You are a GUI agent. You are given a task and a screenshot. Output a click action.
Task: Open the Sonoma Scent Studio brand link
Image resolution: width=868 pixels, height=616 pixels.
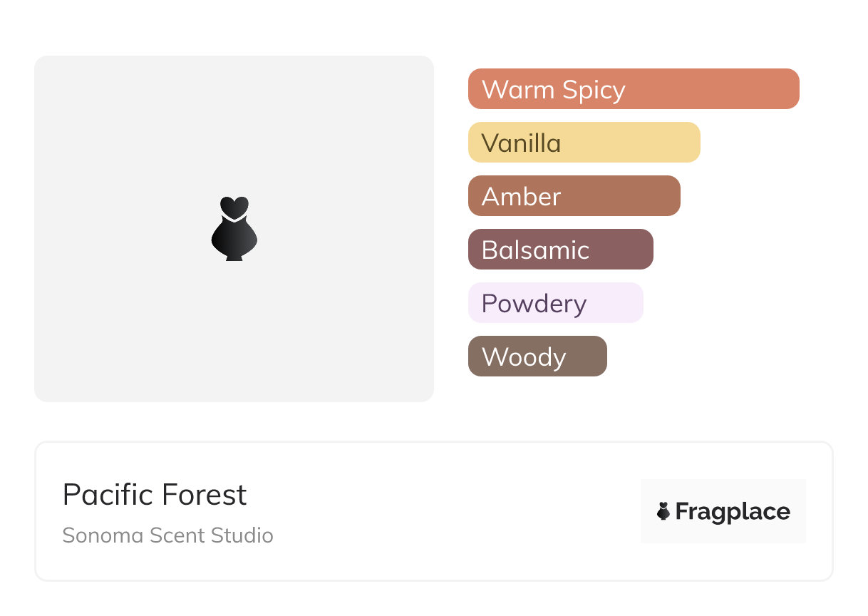[167, 535]
